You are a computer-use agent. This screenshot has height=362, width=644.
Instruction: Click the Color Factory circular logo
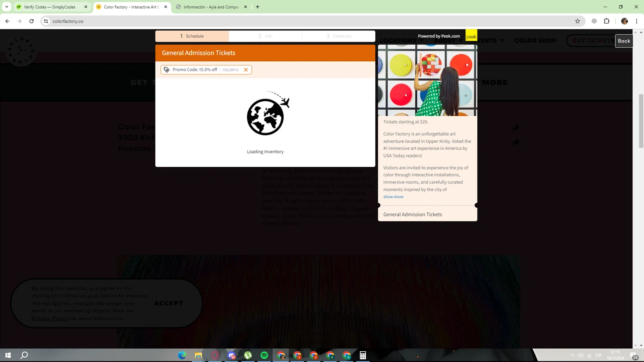click(21, 51)
